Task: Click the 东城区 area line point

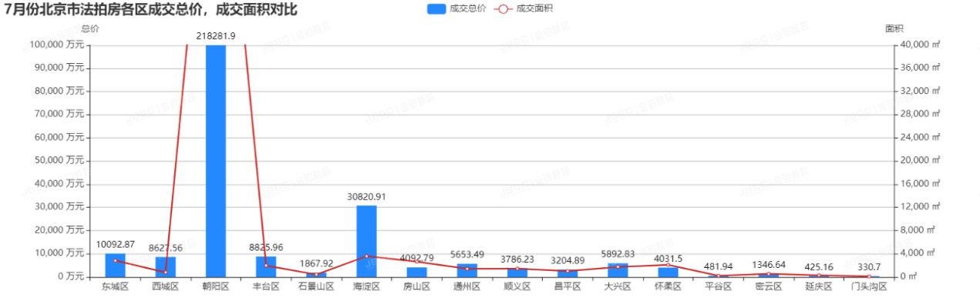Action: coord(115,260)
